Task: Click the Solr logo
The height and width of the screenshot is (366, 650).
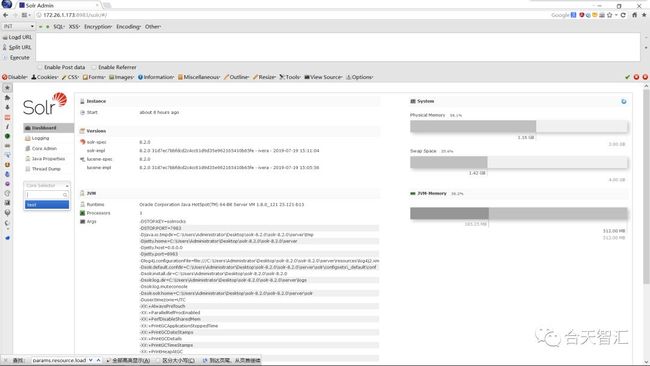Action: [x=45, y=104]
